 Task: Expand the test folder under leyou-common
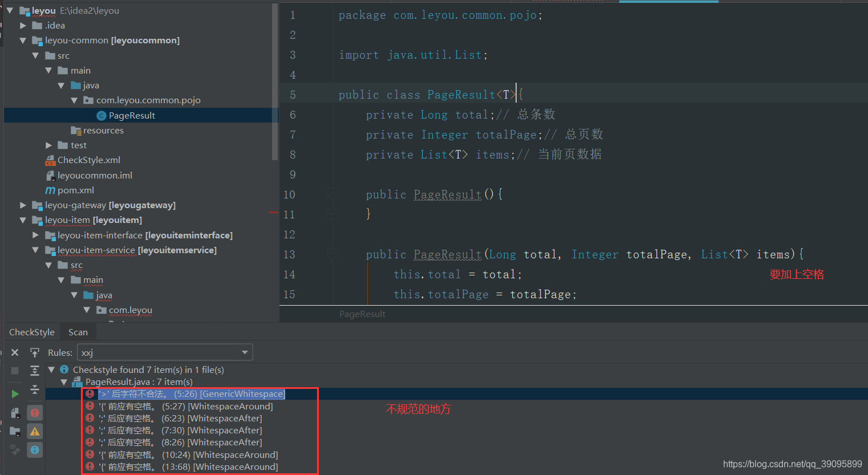click(x=48, y=145)
